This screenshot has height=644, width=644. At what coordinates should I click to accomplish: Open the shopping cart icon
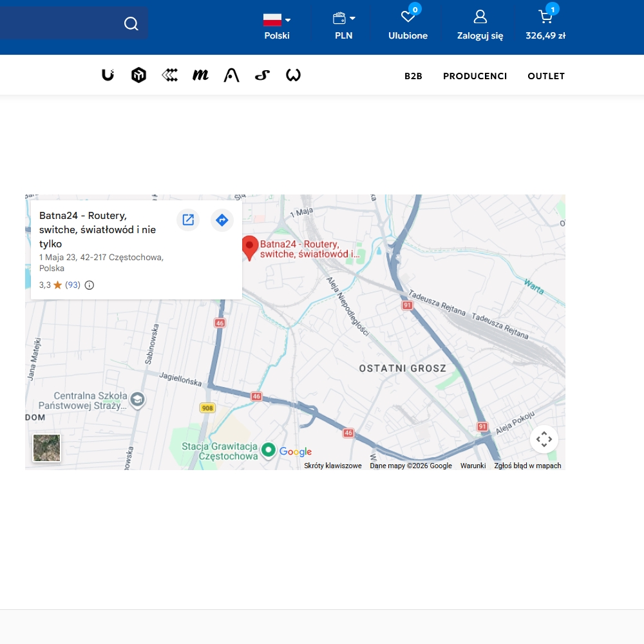coord(545,17)
